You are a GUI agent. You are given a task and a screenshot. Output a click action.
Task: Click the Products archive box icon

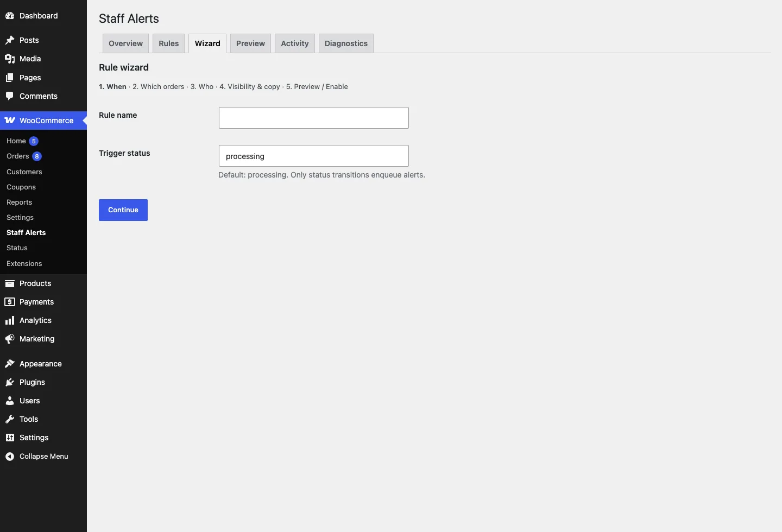[10, 283]
